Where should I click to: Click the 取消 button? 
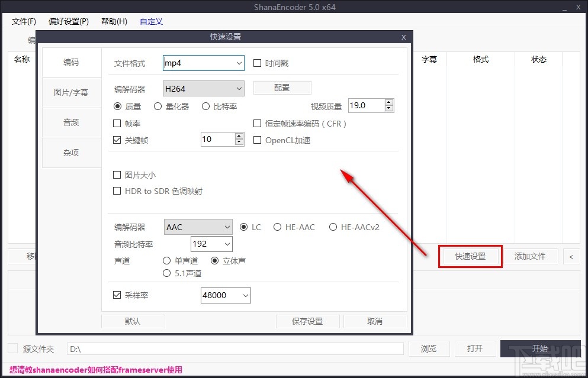375,321
